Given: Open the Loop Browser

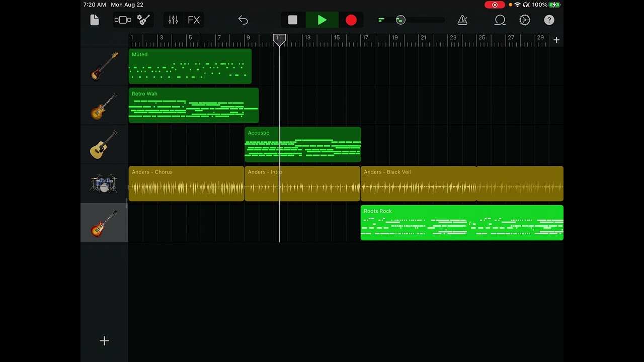Looking at the screenshot, I should click(x=500, y=20).
